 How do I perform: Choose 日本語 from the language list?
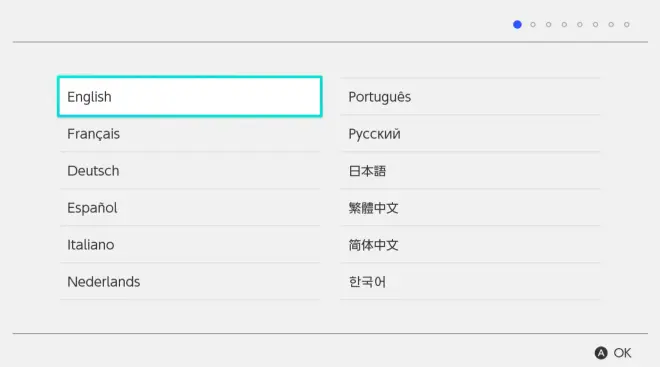470,170
